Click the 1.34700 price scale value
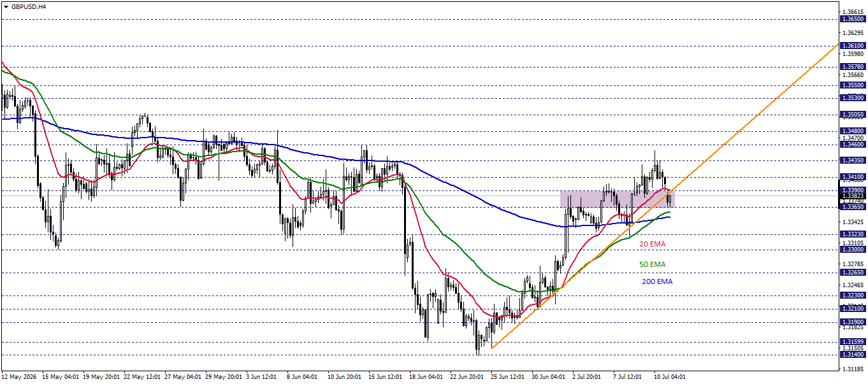This screenshot has height=384, width=868. tap(853, 138)
